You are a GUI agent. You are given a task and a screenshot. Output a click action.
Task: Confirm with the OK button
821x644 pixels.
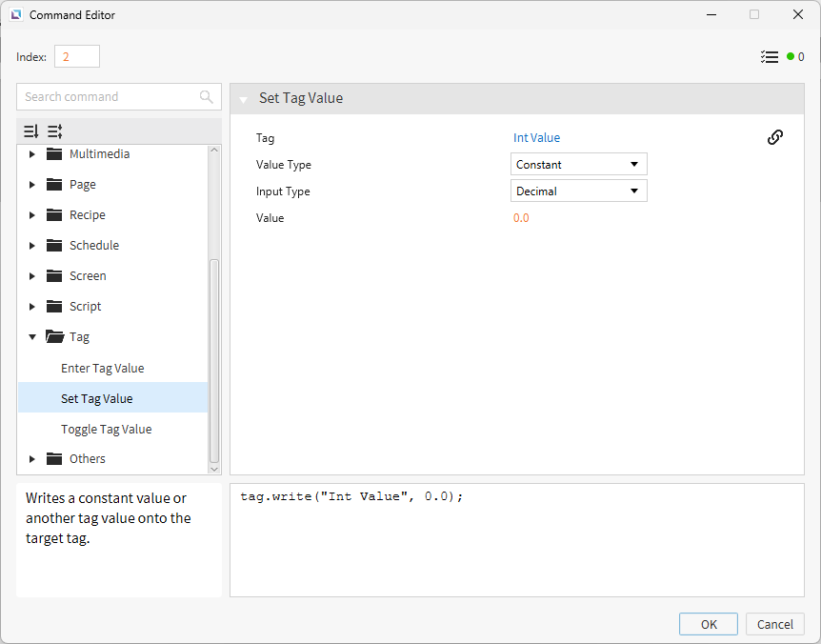coord(709,624)
